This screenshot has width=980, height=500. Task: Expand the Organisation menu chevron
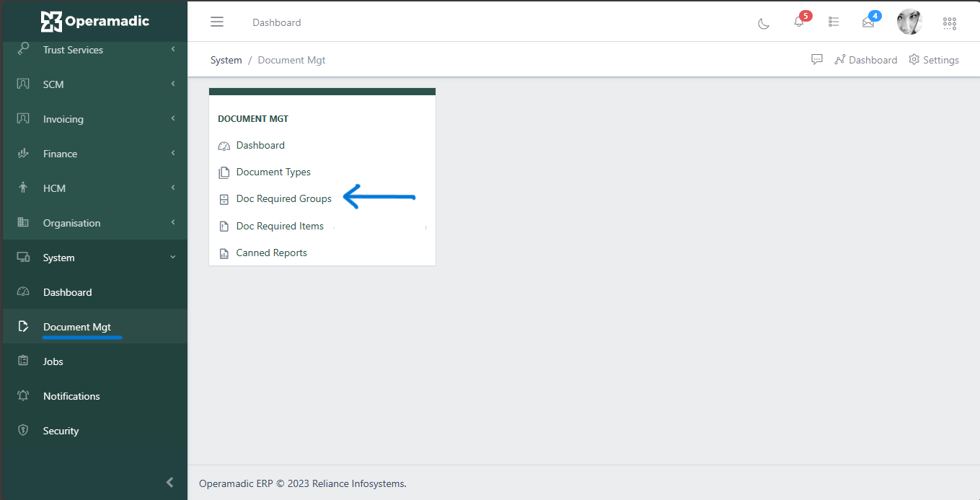pyautogui.click(x=173, y=222)
